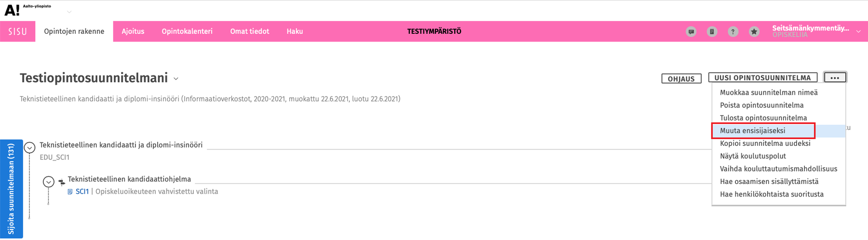This screenshot has height=240, width=868.
Task: Choose Poista opintosuunnitelma menu entry
Action: pyautogui.click(x=761, y=105)
